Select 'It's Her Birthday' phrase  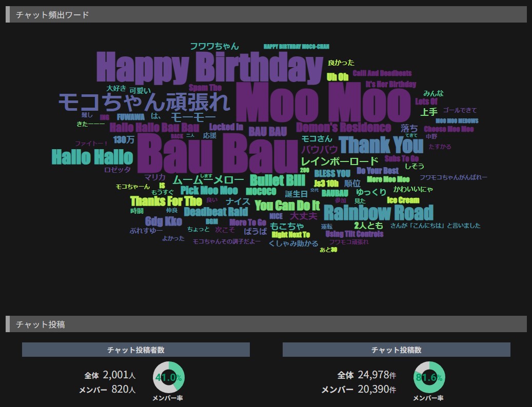click(x=391, y=84)
